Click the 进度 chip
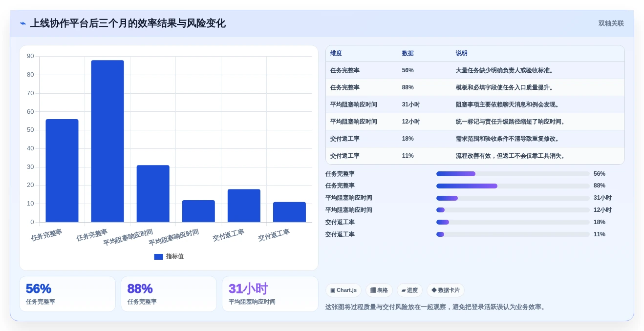Image resolution: width=644 pixels, height=331 pixels. click(x=409, y=290)
